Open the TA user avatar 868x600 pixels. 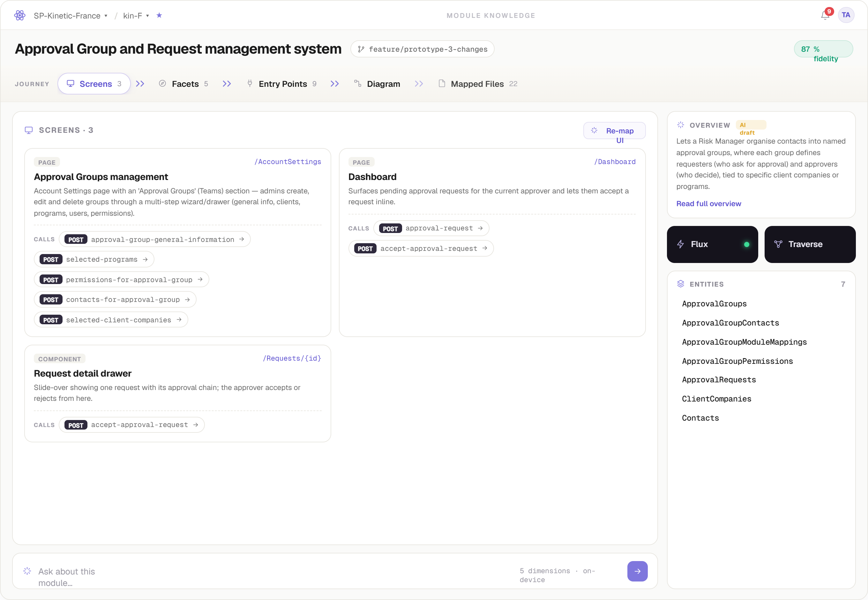point(846,15)
